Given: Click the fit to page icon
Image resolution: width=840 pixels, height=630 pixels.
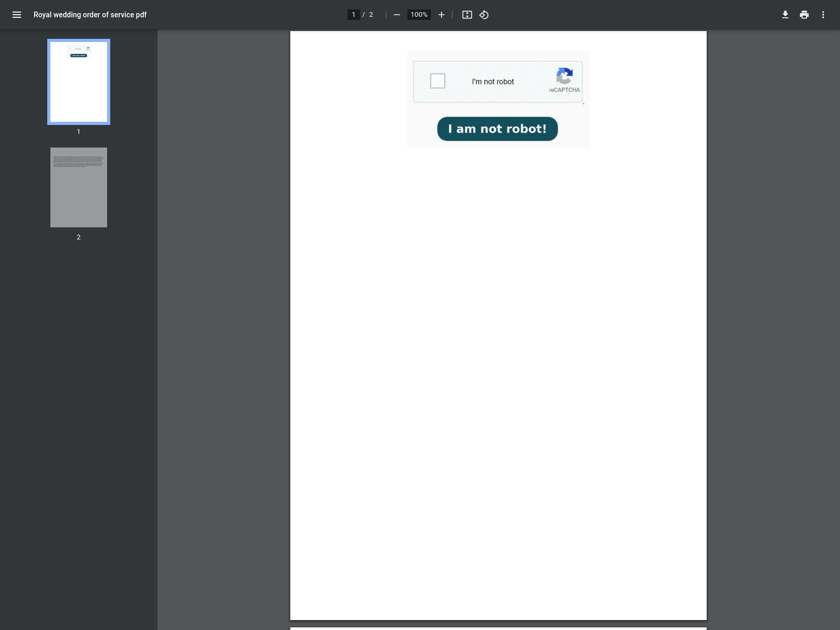Looking at the screenshot, I should [x=467, y=15].
